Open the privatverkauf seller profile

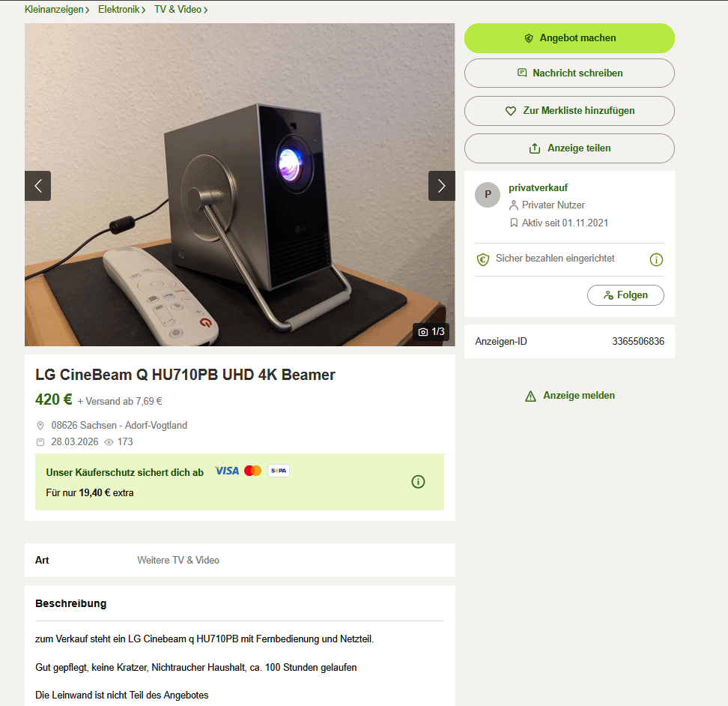pyautogui.click(x=538, y=187)
